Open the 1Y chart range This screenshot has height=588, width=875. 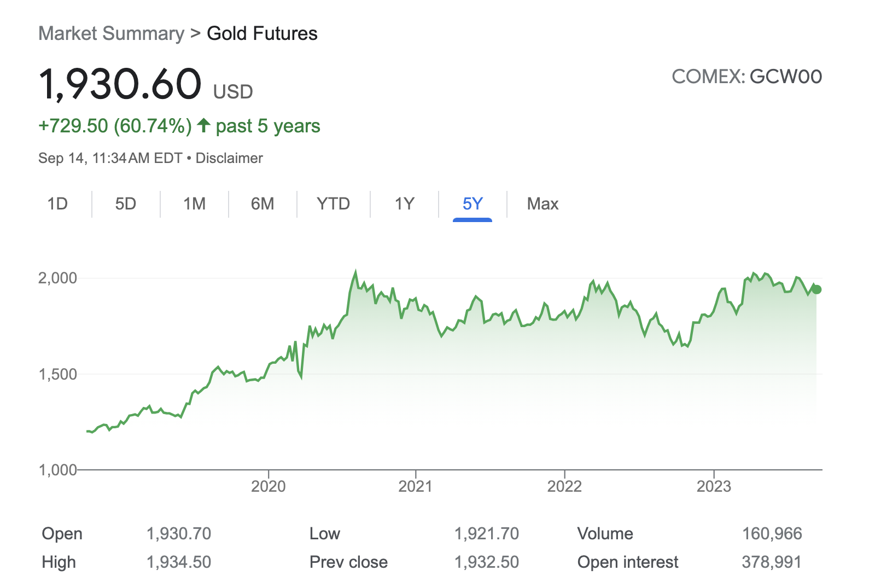click(x=404, y=204)
